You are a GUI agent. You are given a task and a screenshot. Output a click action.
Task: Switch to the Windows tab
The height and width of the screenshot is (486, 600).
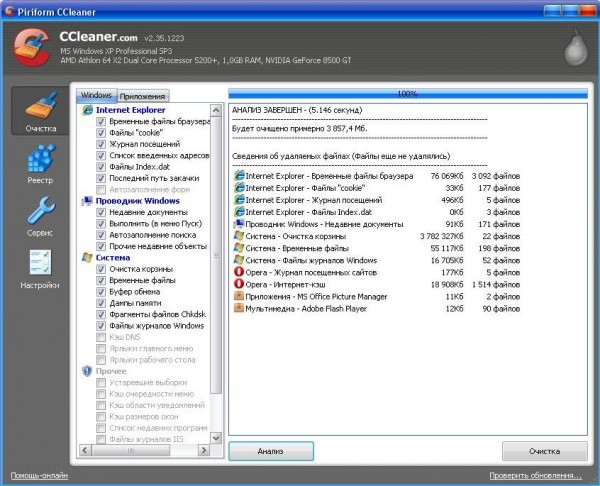pyautogui.click(x=96, y=95)
